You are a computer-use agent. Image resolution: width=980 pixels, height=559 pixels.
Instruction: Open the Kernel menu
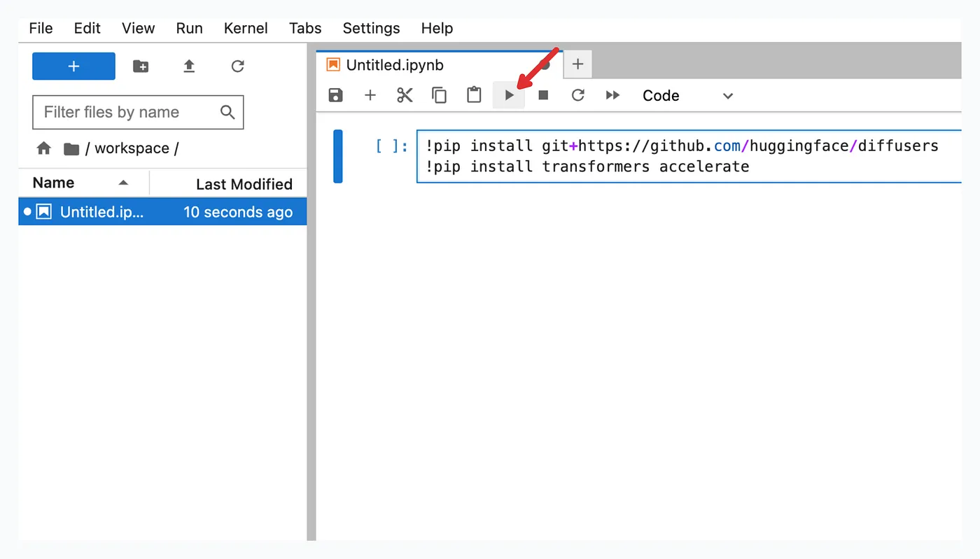pyautogui.click(x=246, y=29)
